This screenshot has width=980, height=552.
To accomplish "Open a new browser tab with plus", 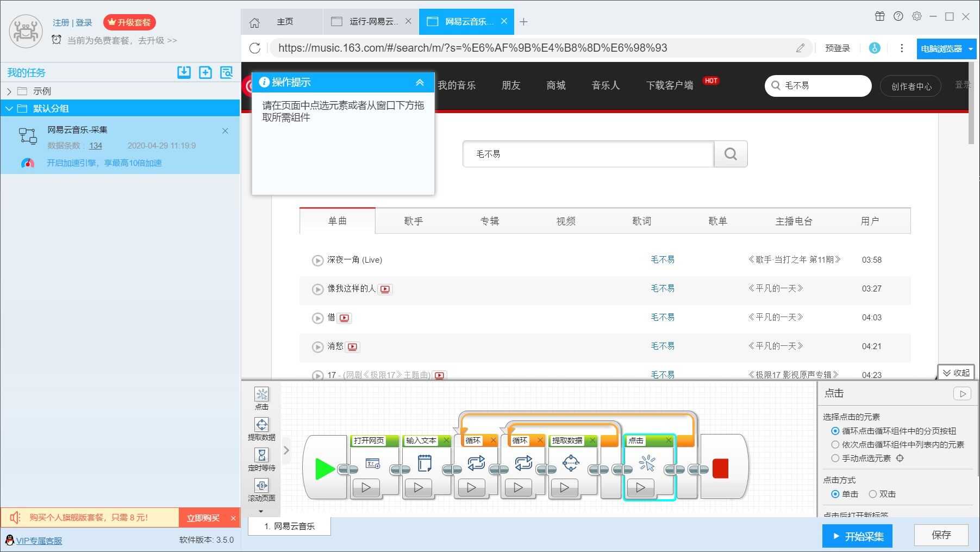I will [x=523, y=22].
